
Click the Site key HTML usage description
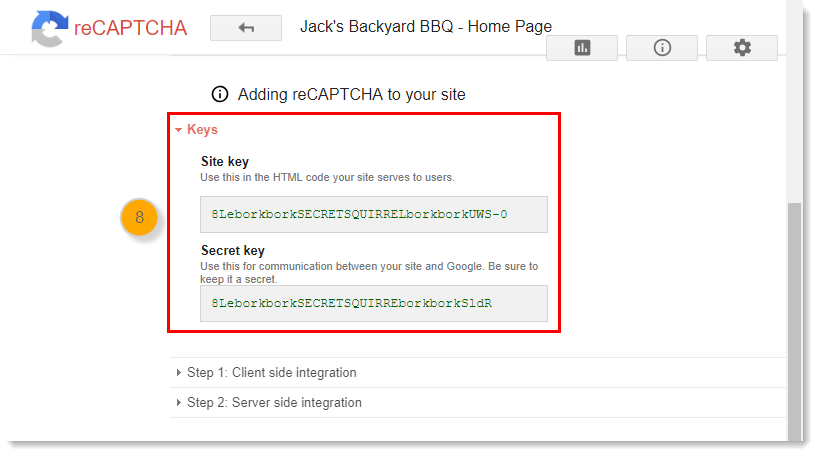(x=327, y=177)
